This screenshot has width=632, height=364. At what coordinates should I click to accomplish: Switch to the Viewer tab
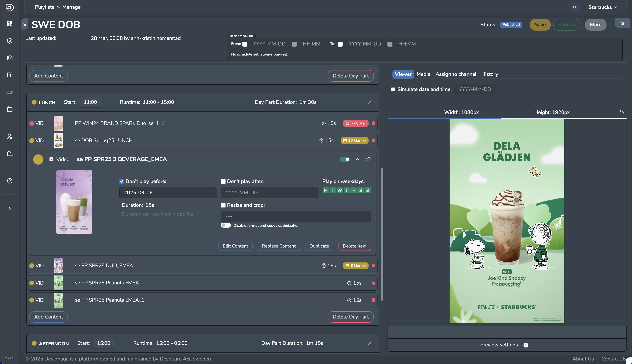[403, 74]
